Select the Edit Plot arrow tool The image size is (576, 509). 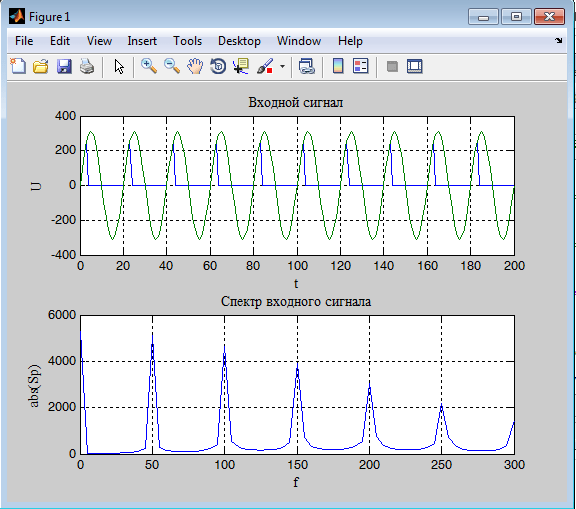coord(119,66)
